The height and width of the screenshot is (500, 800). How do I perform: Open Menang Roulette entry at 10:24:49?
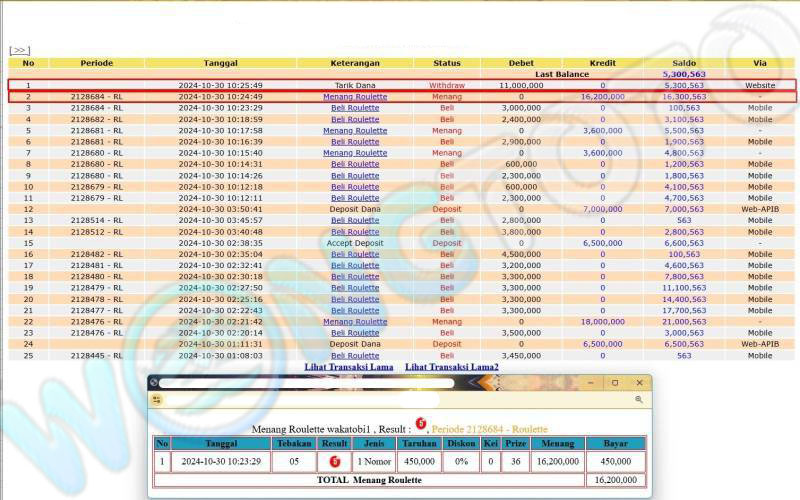tap(355, 97)
